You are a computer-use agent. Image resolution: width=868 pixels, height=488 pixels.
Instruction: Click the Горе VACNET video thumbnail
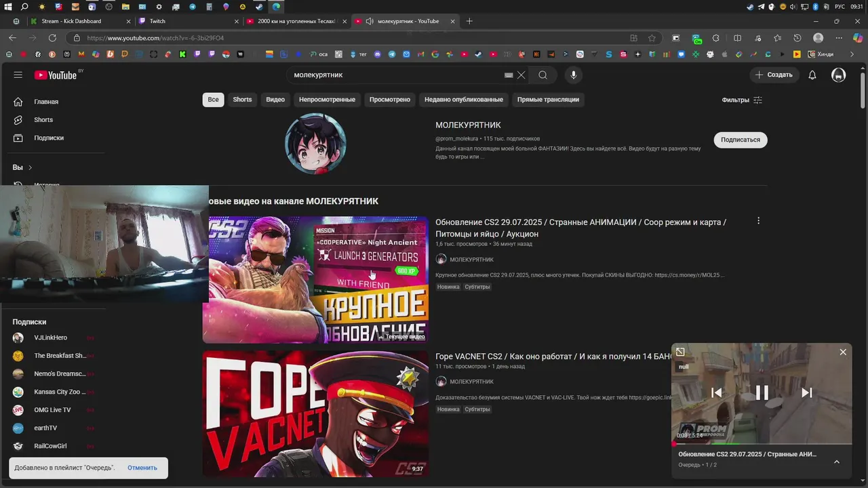click(x=315, y=413)
